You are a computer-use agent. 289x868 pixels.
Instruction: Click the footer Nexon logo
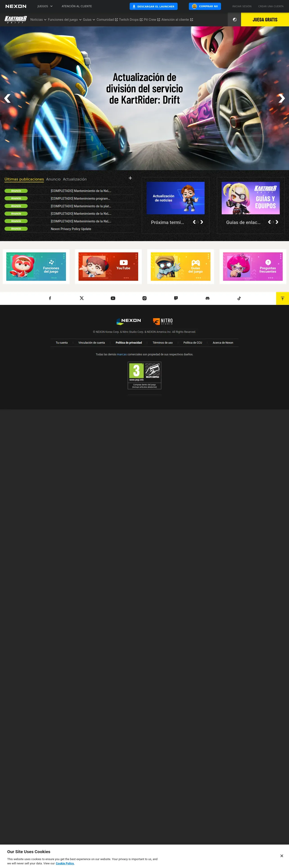tap(129, 321)
